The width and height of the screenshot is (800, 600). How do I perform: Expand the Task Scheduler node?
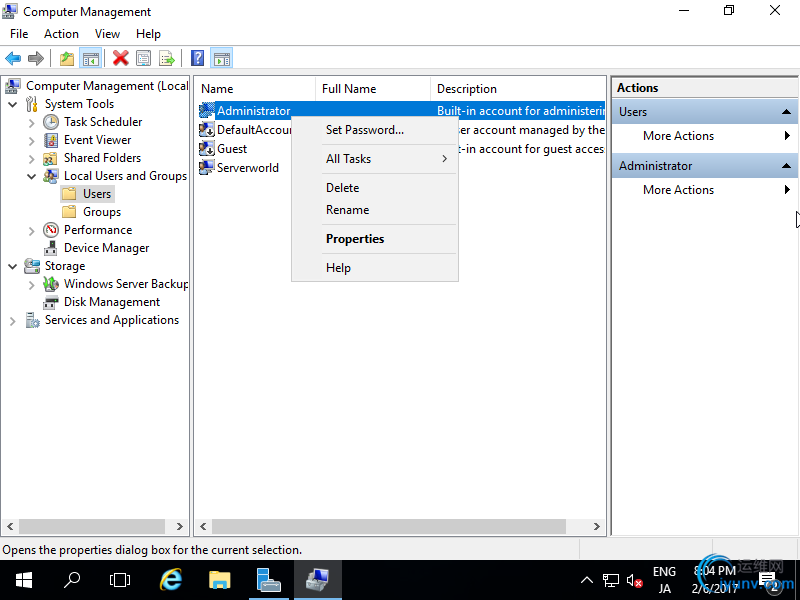(32, 123)
